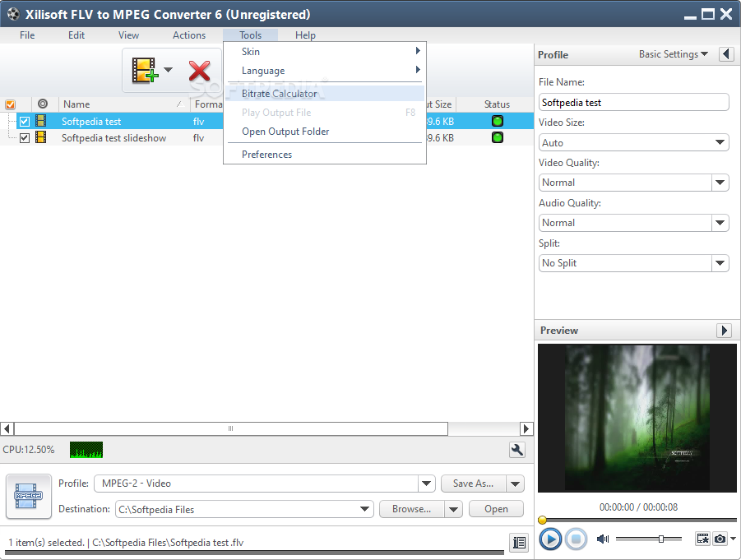Open the Profile MPEG-2 Video dropdown
The image size is (741, 560).
coord(426,484)
